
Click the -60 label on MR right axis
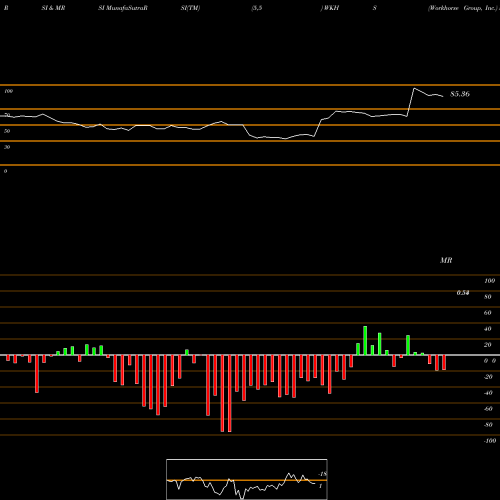[488, 409]
